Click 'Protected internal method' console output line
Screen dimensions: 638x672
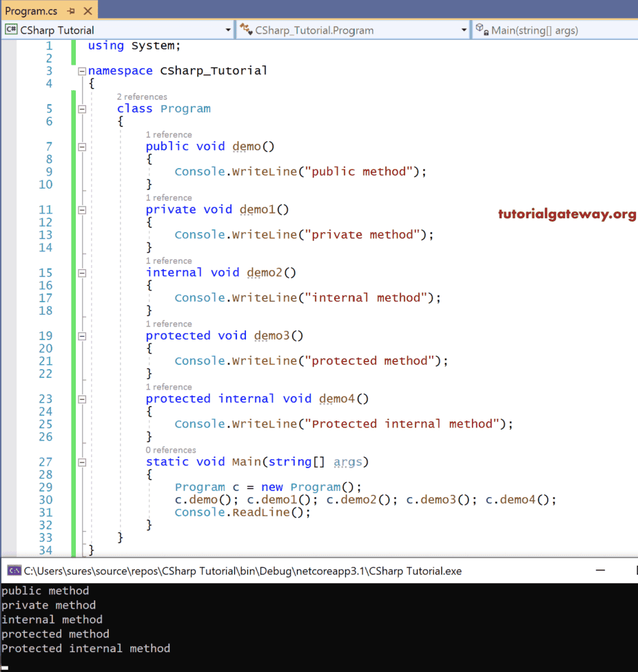[x=85, y=649]
